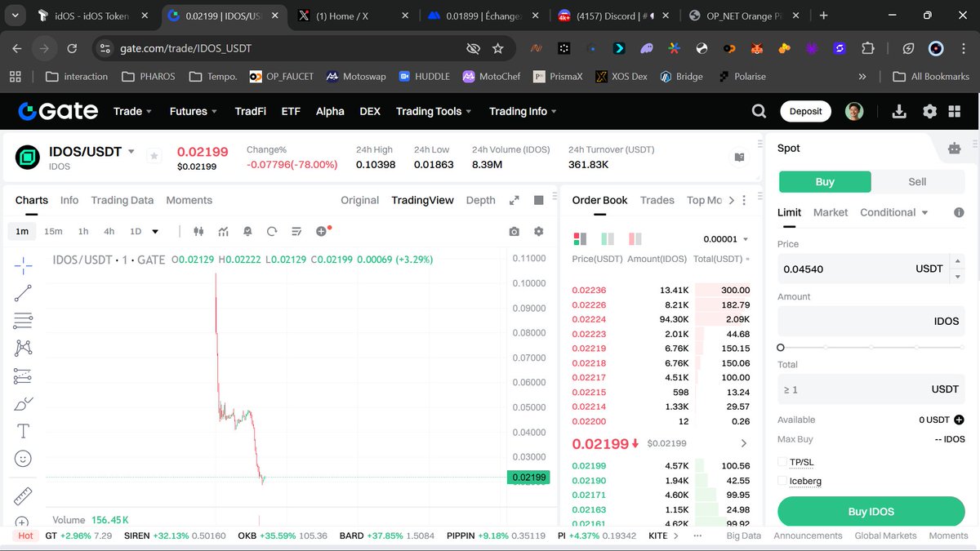The width and height of the screenshot is (980, 551).
Task: Select the 15m chart interval
Action: point(53,232)
